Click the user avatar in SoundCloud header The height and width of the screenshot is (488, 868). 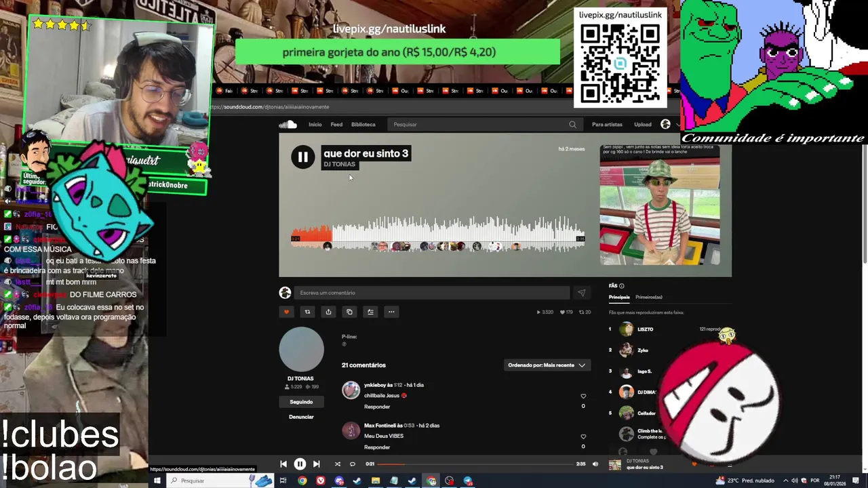665,124
